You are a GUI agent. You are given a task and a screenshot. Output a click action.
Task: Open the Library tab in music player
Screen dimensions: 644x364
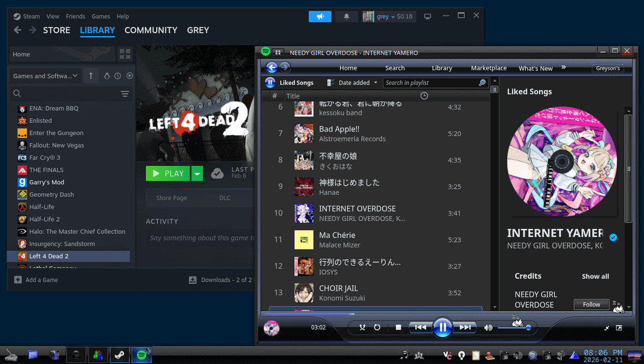tap(442, 68)
